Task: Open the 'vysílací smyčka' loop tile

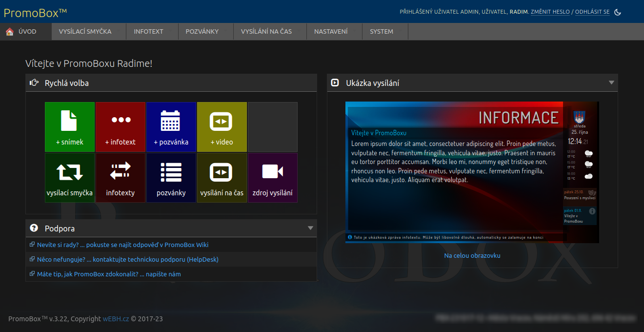Action: 70,178
